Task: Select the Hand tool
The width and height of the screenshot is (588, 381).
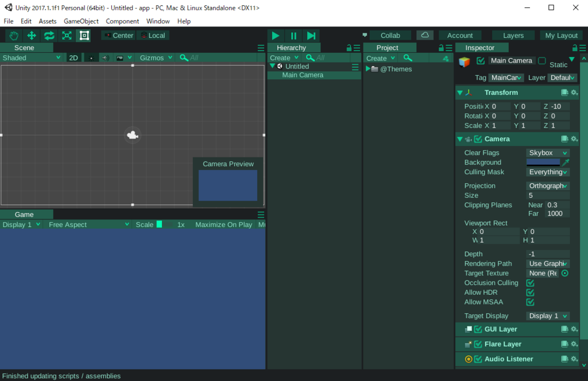Action: (x=14, y=36)
